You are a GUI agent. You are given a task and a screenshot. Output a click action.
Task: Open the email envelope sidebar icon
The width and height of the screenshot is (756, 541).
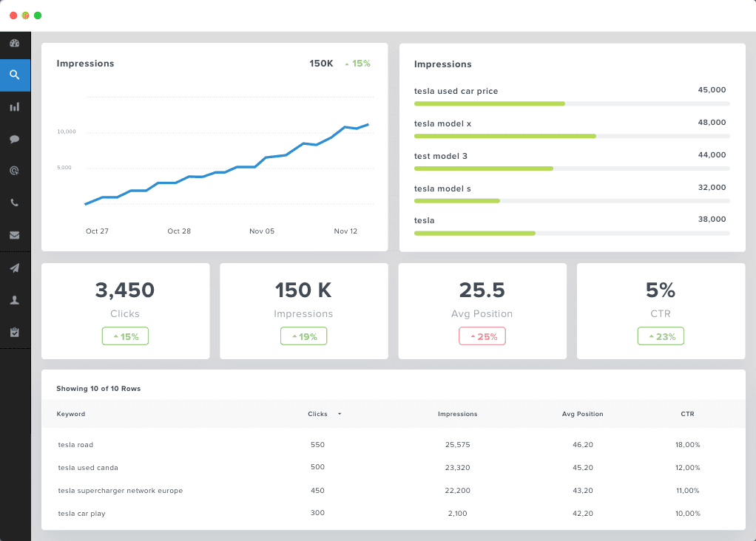click(x=15, y=235)
